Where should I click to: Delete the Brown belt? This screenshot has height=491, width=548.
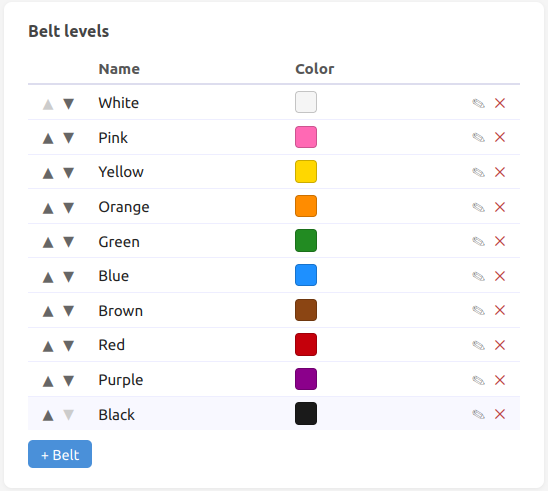[x=500, y=310]
